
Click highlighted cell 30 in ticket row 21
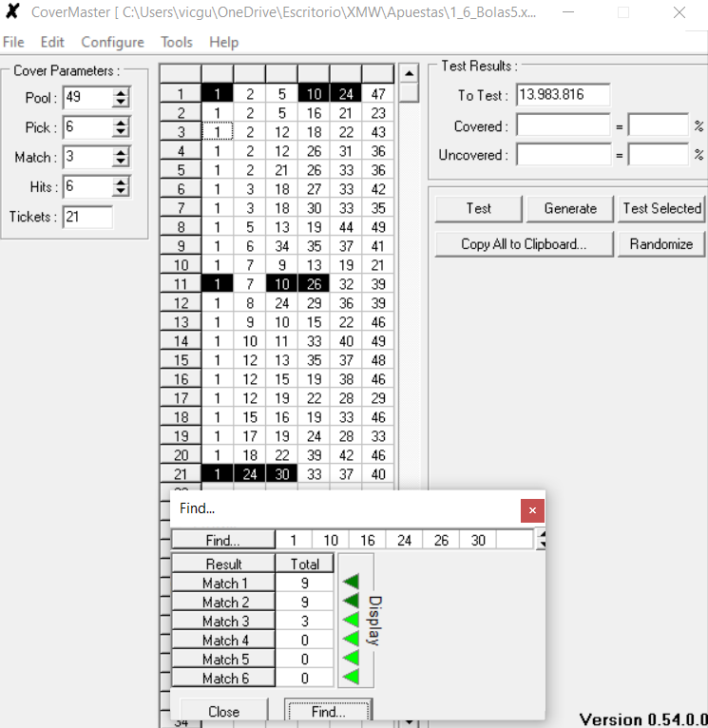[x=282, y=474]
